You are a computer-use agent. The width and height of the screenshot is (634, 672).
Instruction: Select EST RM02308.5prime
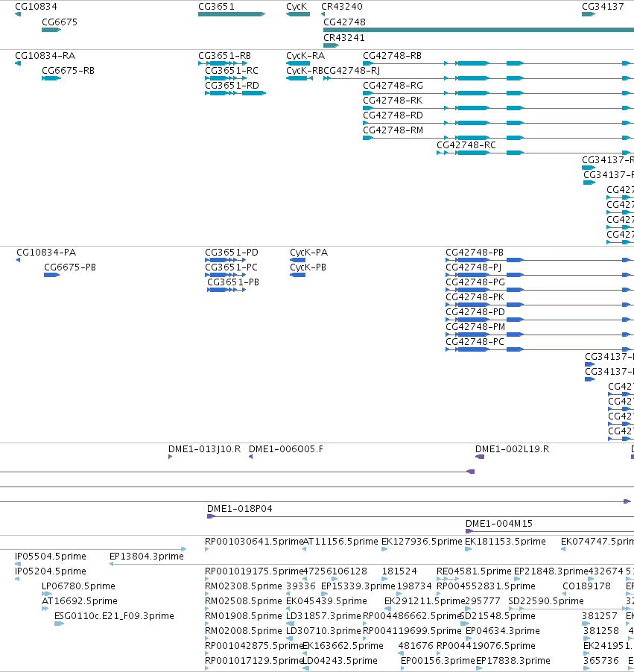pyautogui.click(x=244, y=586)
